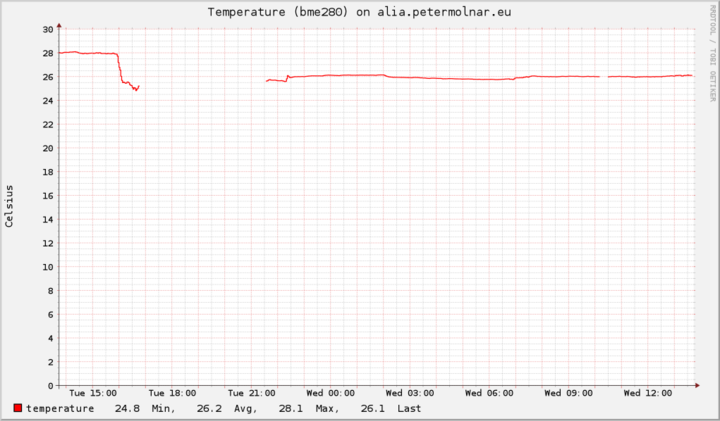Click the Avg value 26.2 in legend
The height and width of the screenshot is (421, 720).
[x=208, y=408]
